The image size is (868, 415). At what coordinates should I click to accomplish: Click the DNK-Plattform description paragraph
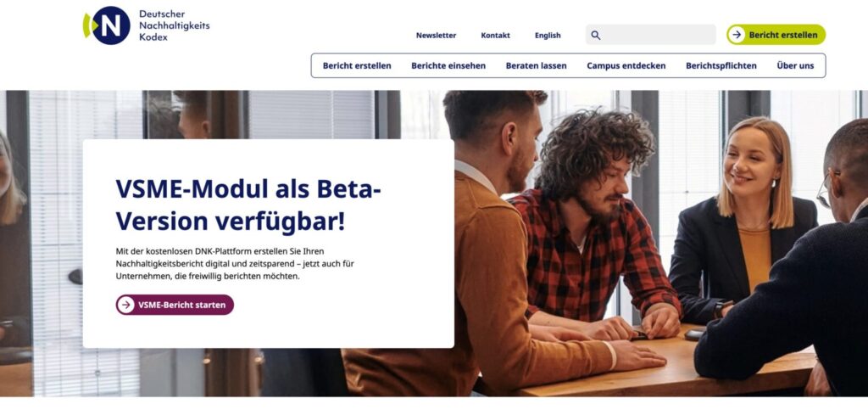(236, 264)
